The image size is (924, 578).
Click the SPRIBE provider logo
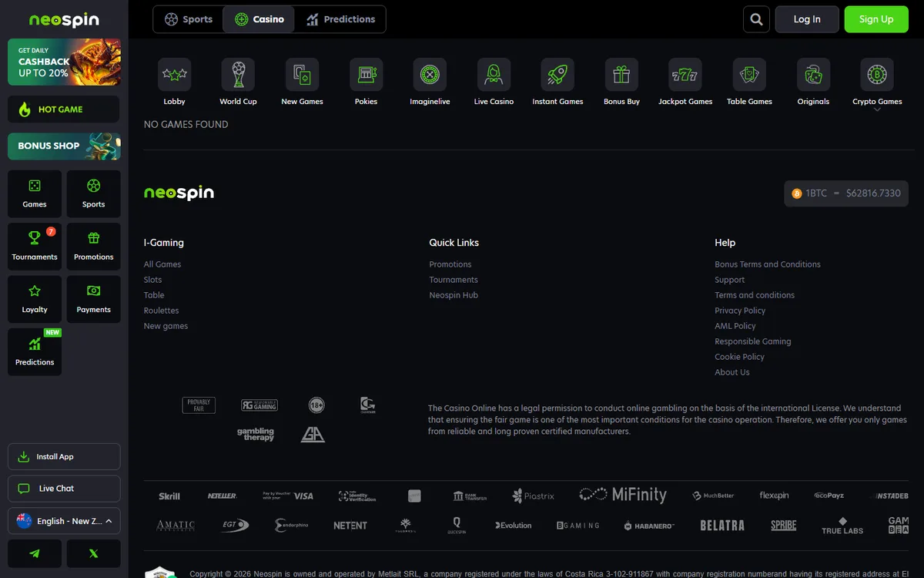784,526
